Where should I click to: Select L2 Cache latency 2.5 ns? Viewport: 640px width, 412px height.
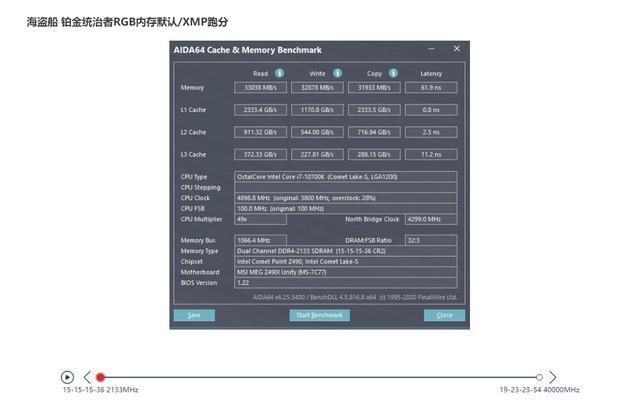click(431, 132)
